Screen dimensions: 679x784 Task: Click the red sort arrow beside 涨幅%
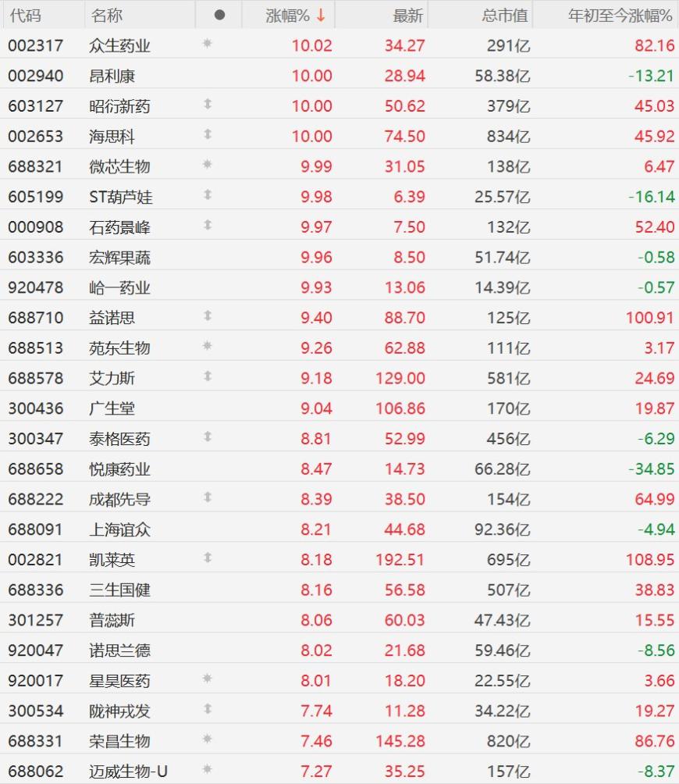(321, 16)
